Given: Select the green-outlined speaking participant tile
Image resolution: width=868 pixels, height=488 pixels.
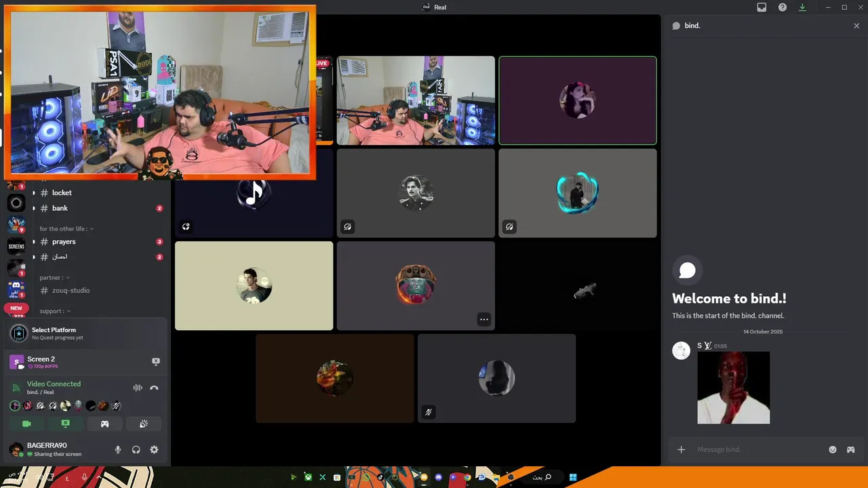Looking at the screenshot, I should [x=578, y=100].
